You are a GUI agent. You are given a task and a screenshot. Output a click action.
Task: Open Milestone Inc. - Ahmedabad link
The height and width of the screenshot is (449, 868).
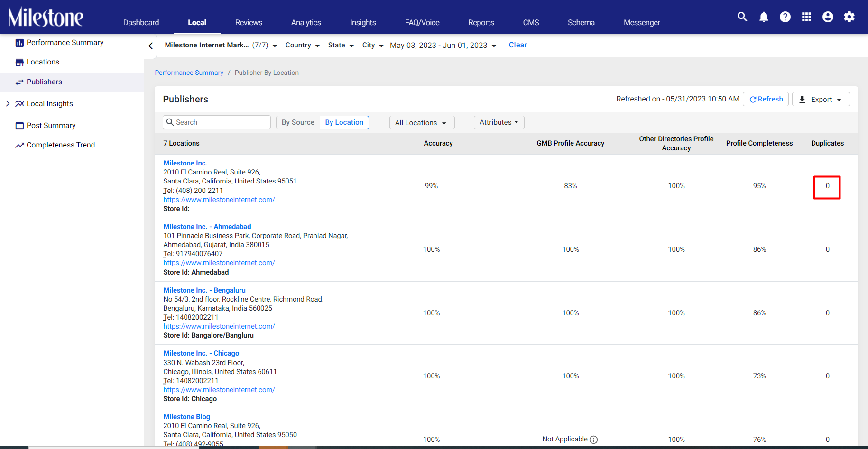point(207,227)
